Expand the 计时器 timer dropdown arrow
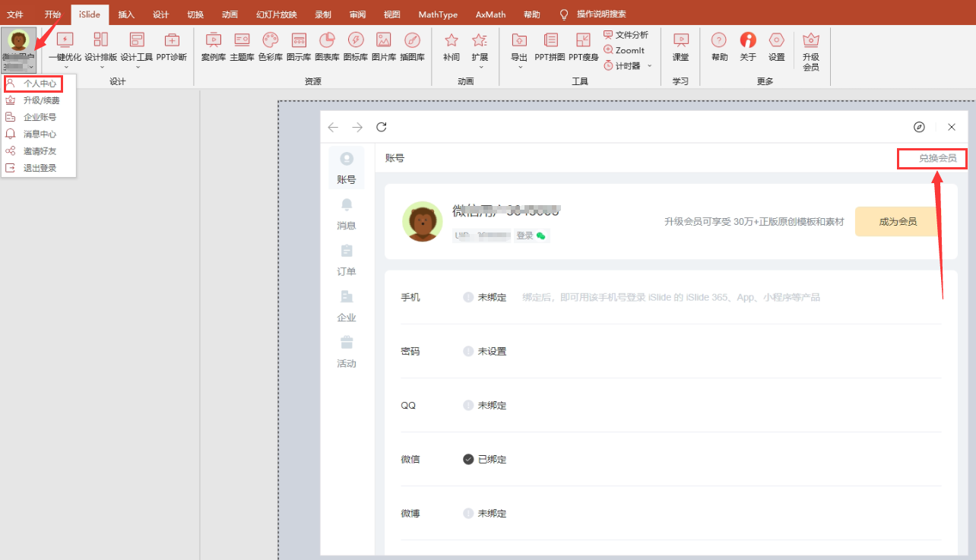The height and width of the screenshot is (560, 976). pos(649,66)
